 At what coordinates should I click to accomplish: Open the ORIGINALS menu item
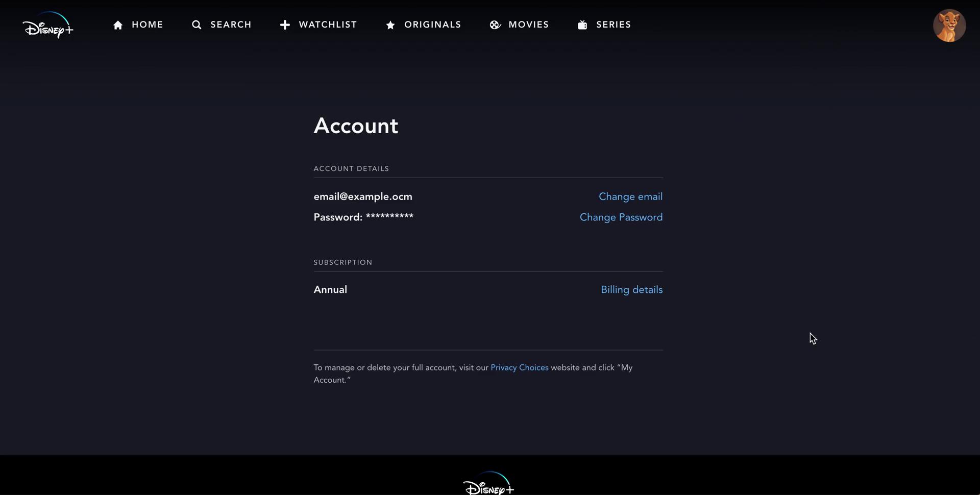[433, 24]
